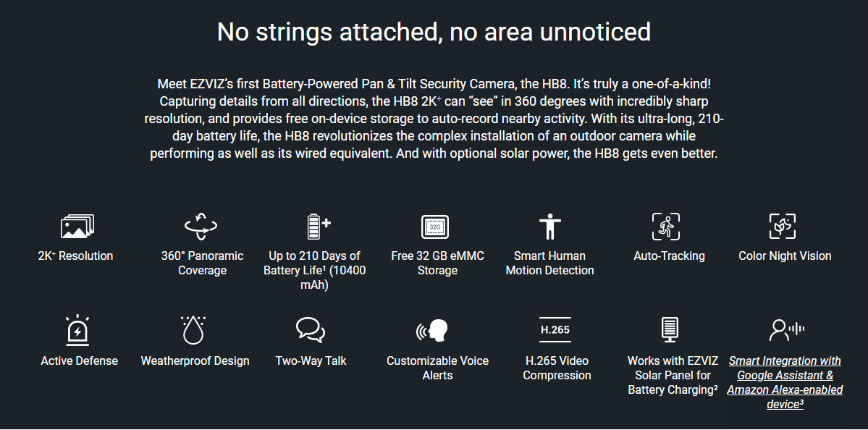Open Smart Integration with Google Assistant link
The height and width of the screenshot is (430, 868).
pyautogui.click(x=785, y=382)
